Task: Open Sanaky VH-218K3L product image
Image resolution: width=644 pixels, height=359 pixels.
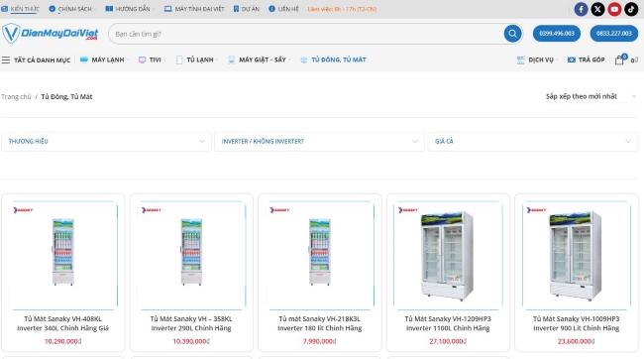Action: (x=320, y=255)
